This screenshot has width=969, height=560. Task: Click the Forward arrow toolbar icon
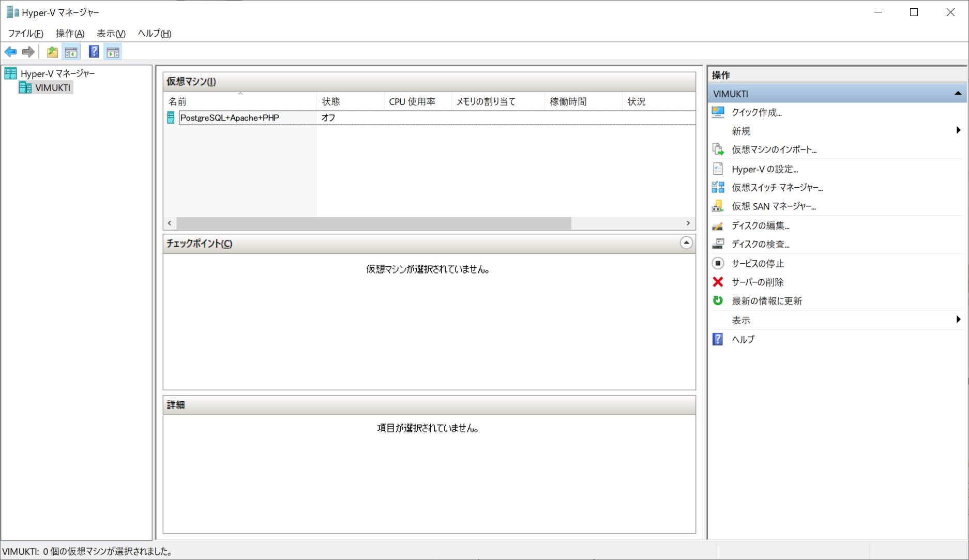point(28,52)
